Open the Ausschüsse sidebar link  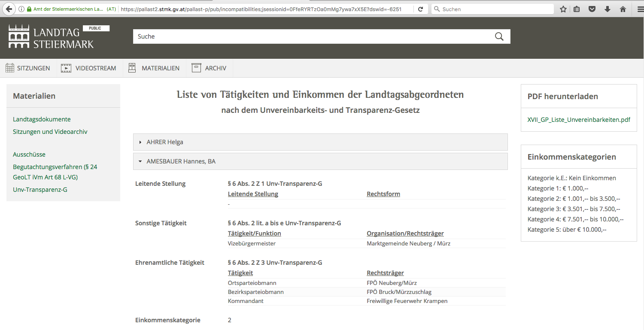coord(29,154)
